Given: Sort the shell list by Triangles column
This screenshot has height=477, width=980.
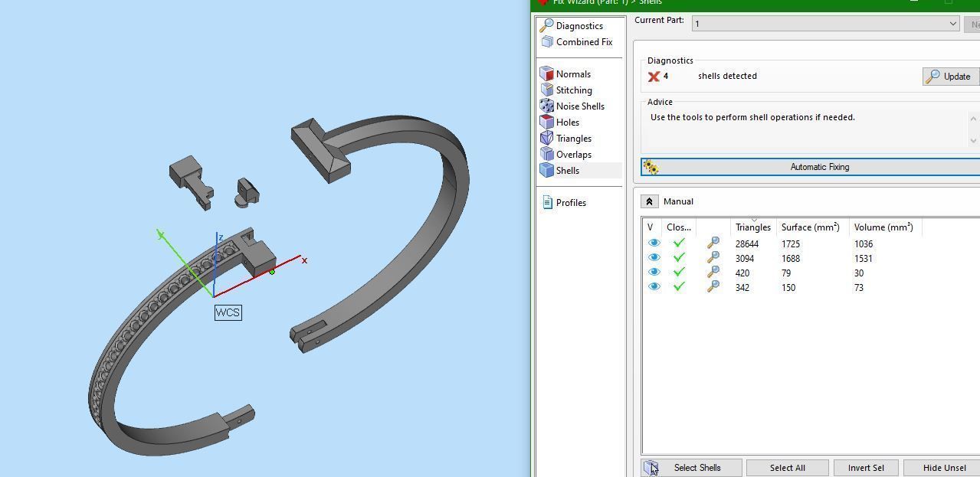Looking at the screenshot, I should pyautogui.click(x=753, y=227).
